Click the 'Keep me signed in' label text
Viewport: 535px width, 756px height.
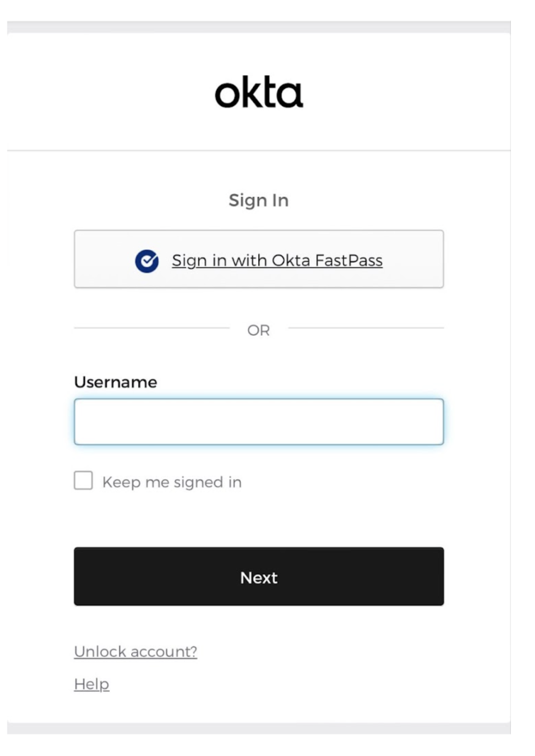point(172,482)
